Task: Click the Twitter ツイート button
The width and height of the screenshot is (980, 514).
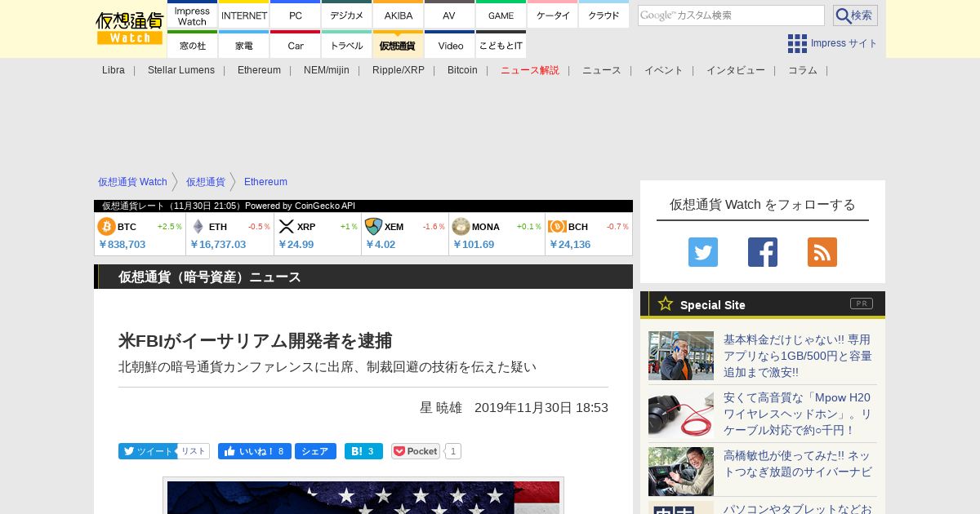Action: 147,451
